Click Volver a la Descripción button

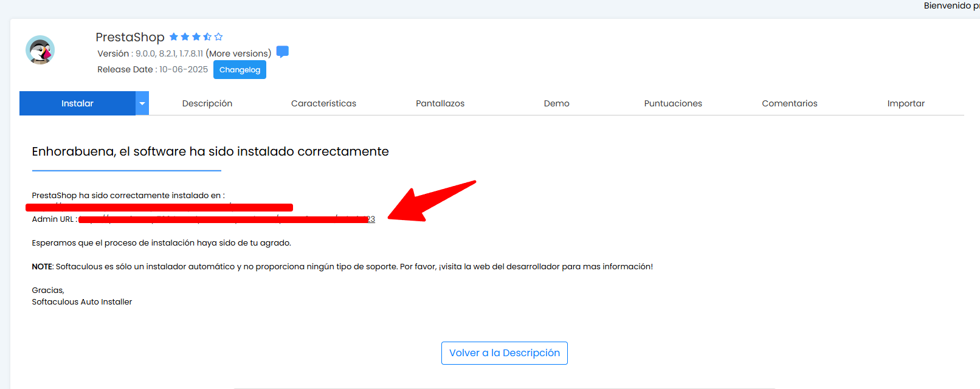[x=504, y=353]
